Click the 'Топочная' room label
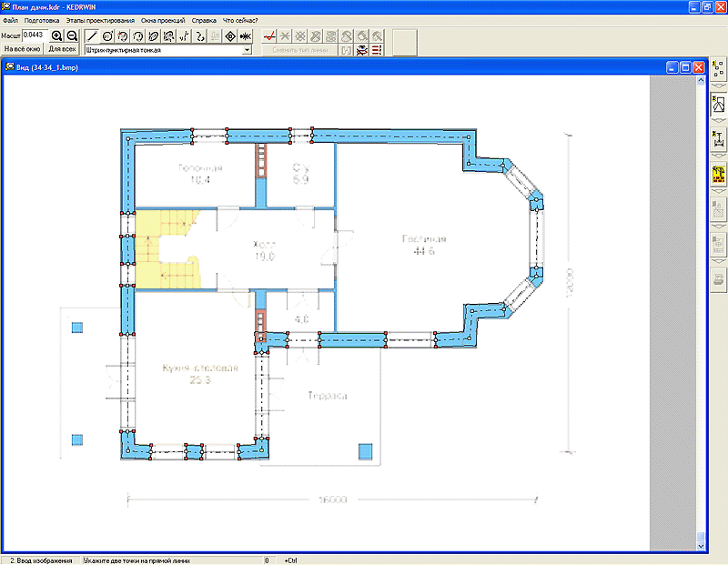The width and height of the screenshot is (728, 565). [200, 168]
